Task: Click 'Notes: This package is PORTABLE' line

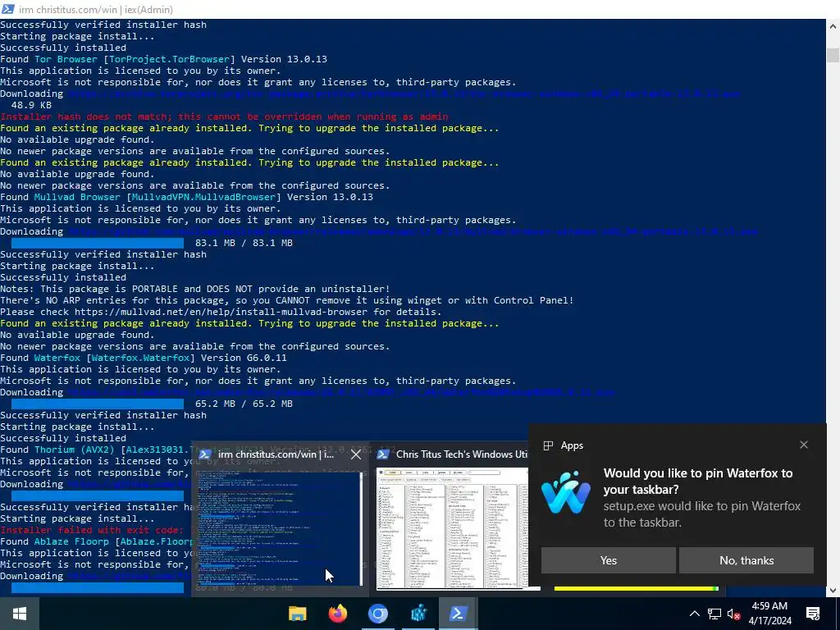Action: [x=195, y=289]
